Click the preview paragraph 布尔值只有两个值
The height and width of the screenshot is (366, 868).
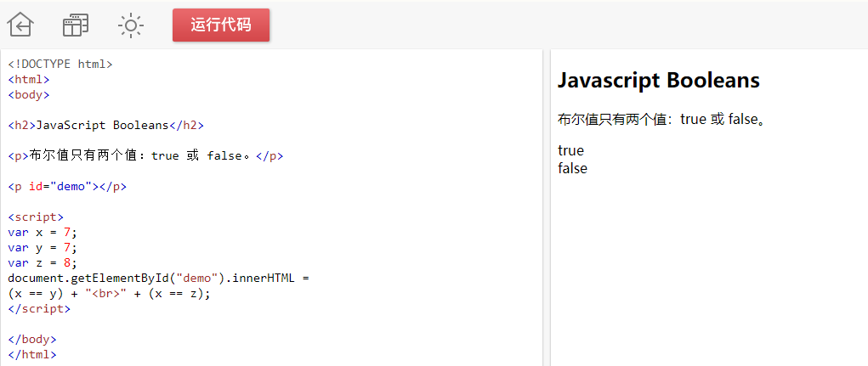(x=662, y=120)
